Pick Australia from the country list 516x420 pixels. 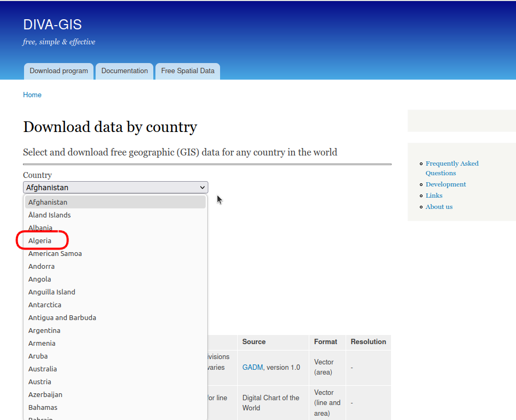coord(115,369)
